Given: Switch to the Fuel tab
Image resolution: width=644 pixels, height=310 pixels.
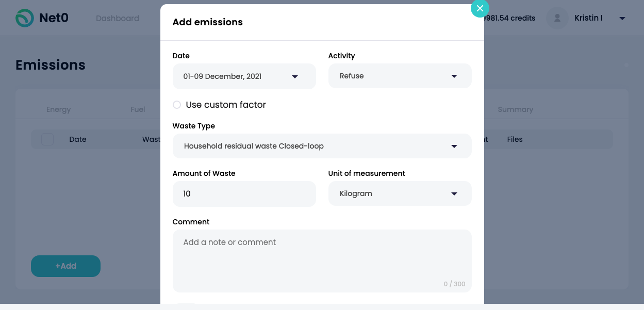Looking at the screenshot, I should point(138,109).
